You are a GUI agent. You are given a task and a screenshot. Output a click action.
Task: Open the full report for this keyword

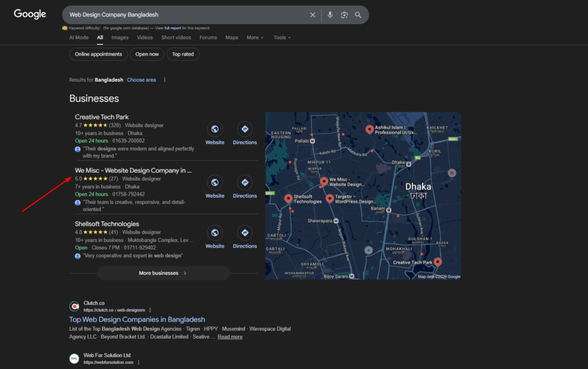[x=172, y=27]
